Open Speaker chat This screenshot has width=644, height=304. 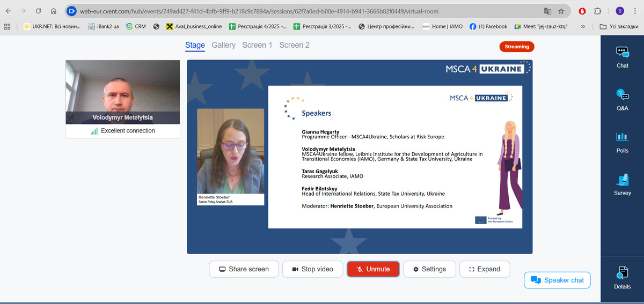(x=557, y=280)
